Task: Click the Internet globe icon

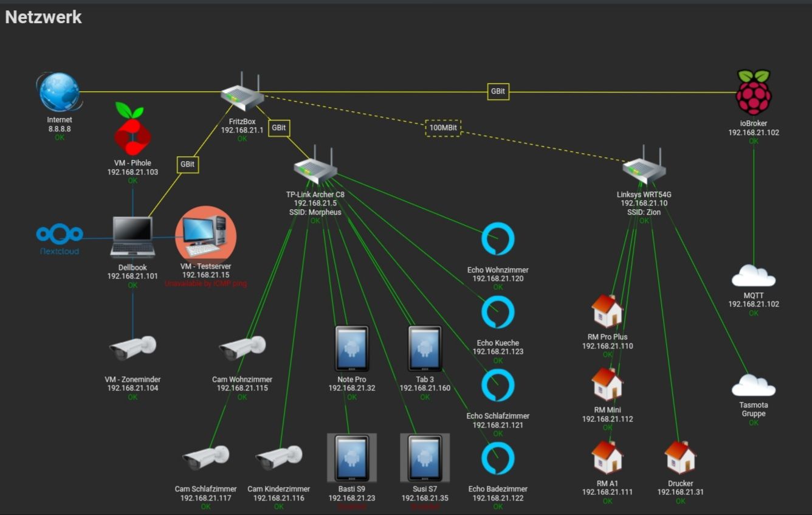Action: tap(59, 92)
